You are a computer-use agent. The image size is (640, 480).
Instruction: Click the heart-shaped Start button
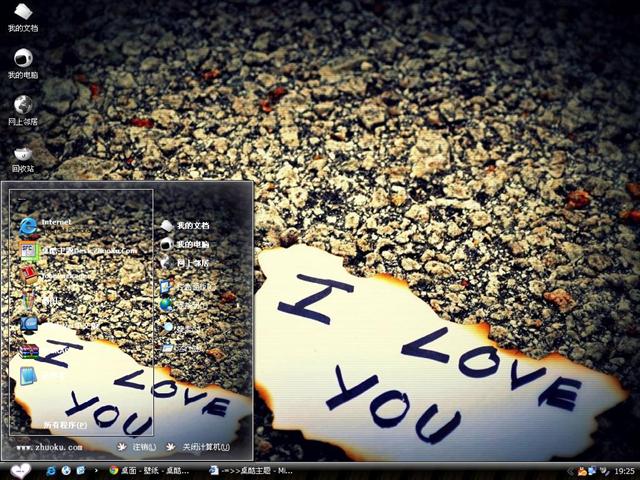20,471
